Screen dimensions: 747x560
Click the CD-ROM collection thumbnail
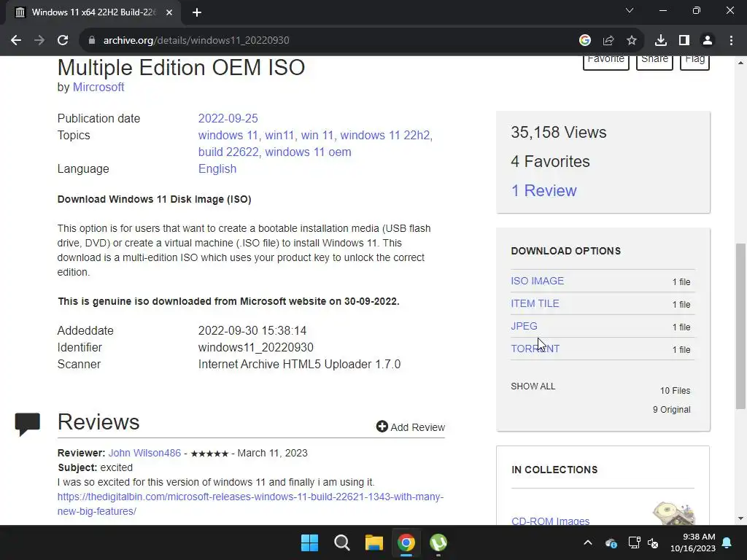click(674, 513)
